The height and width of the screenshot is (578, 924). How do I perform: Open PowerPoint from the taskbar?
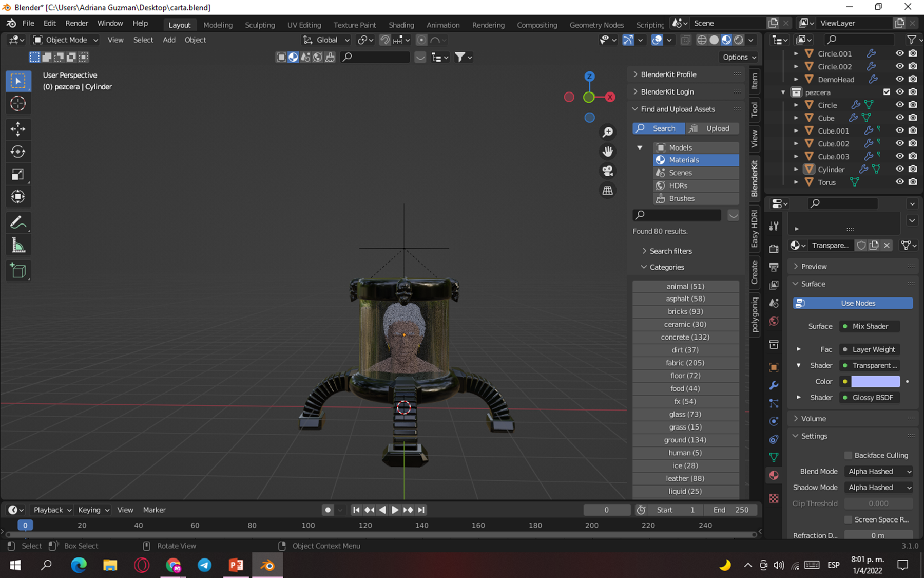pos(236,565)
